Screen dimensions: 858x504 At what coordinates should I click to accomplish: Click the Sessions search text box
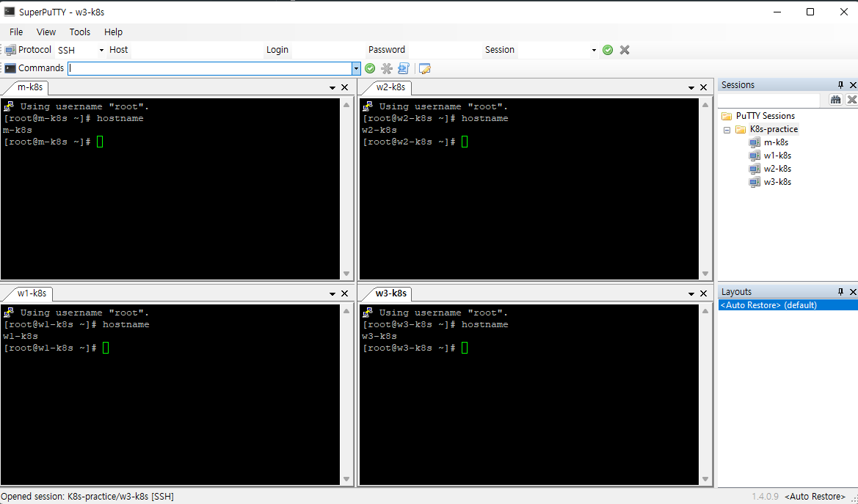tap(768, 100)
